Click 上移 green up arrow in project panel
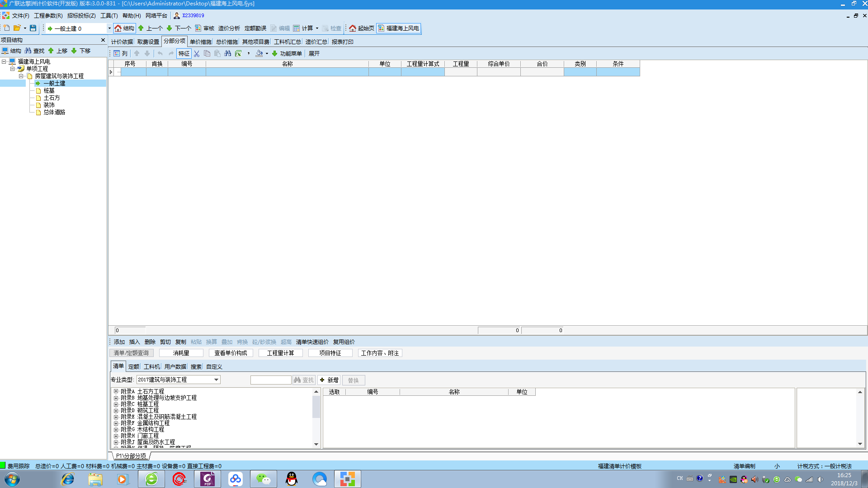The height and width of the screenshot is (488, 868). [x=57, y=51]
